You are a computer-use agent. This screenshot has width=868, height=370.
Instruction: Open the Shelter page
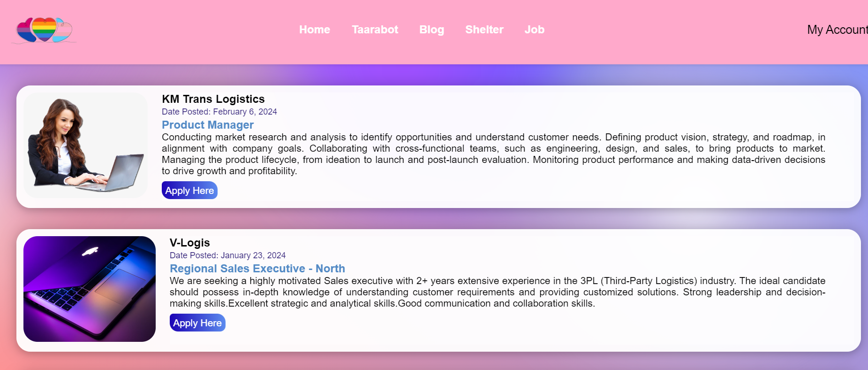click(x=484, y=30)
